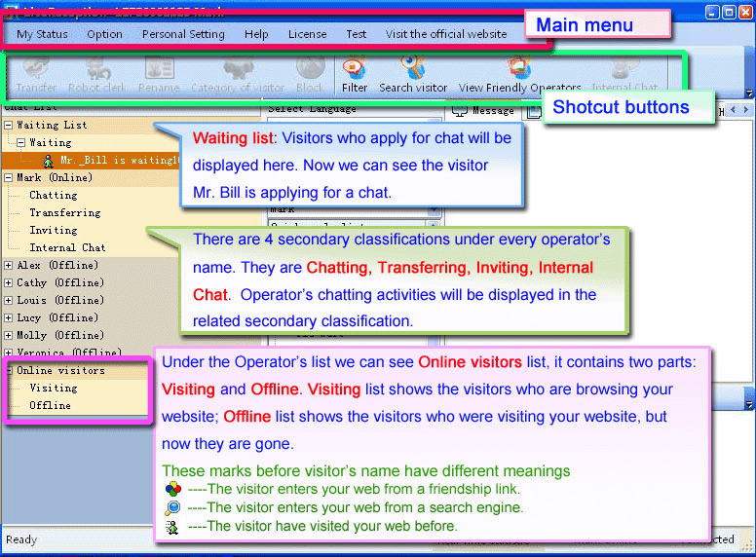Viewport: 756px width, 557px height.
Task: Expand the Molly (Offline) node
Action: (x=8, y=335)
